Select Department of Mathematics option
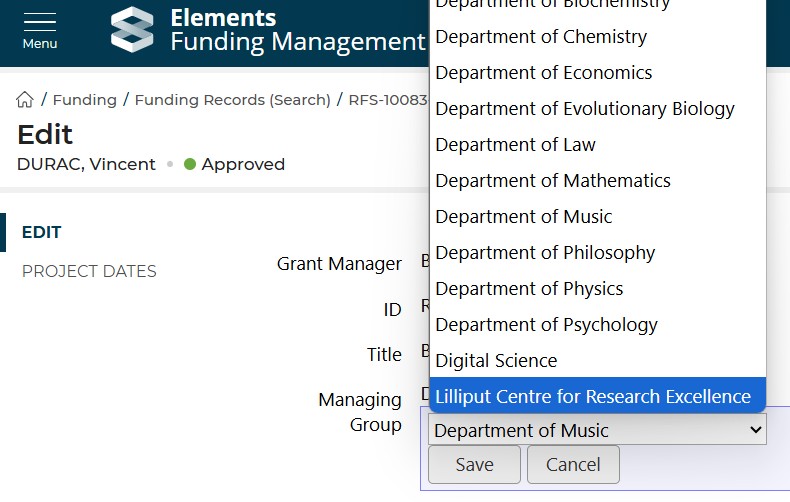The height and width of the screenshot is (502, 790). tap(553, 181)
